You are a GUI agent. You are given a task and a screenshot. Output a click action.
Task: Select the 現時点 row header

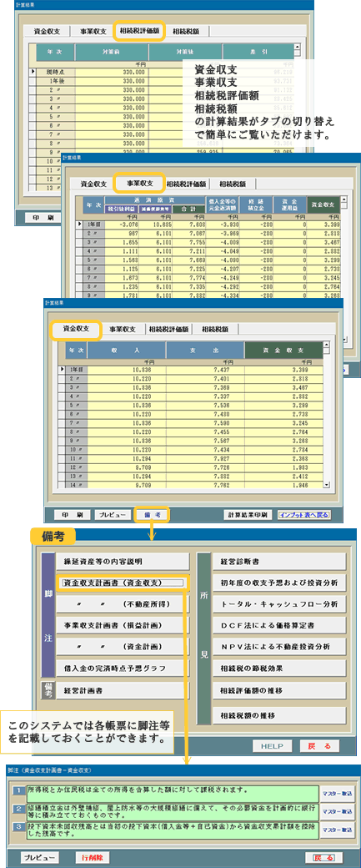pyautogui.click(x=55, y=72)
